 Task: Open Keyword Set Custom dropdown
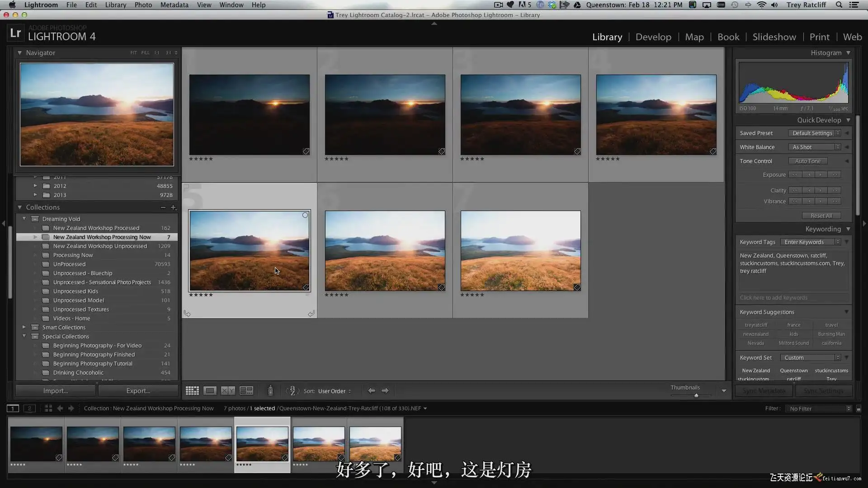click(x=811, y=358)
